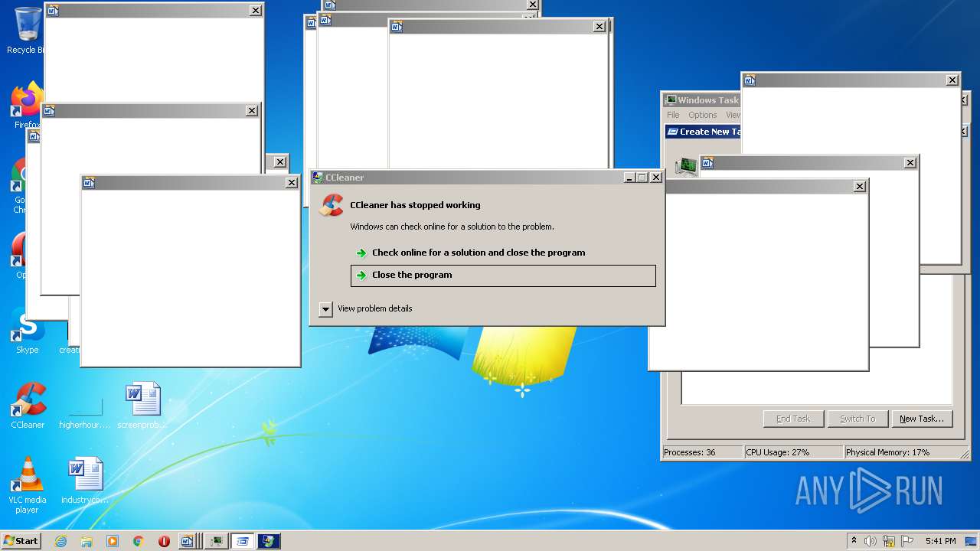This screenshot has width=980, height=551.
Task: Select the CCleaner desktop shortcut
Action: (x=28, y=406)
